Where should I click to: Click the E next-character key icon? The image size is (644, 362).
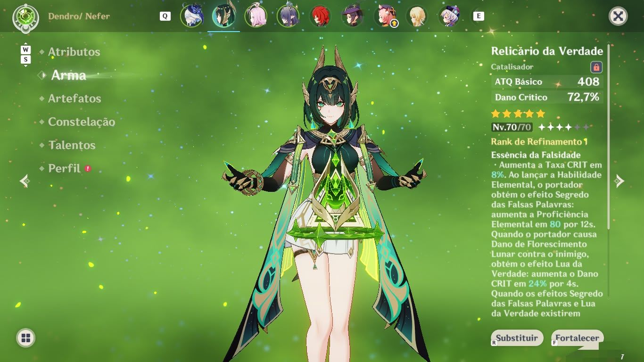479,16
